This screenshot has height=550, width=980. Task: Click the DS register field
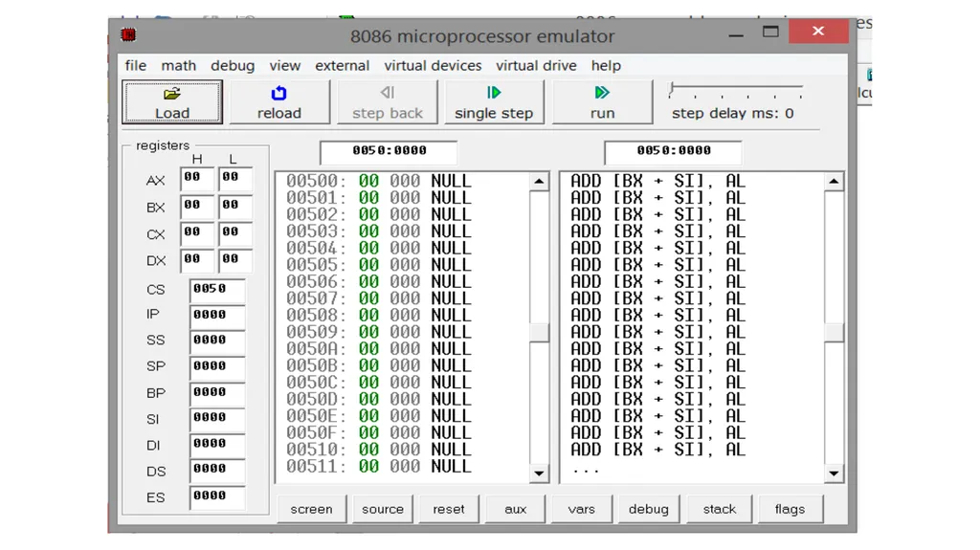pyautogui.click(x=217, y=472)
